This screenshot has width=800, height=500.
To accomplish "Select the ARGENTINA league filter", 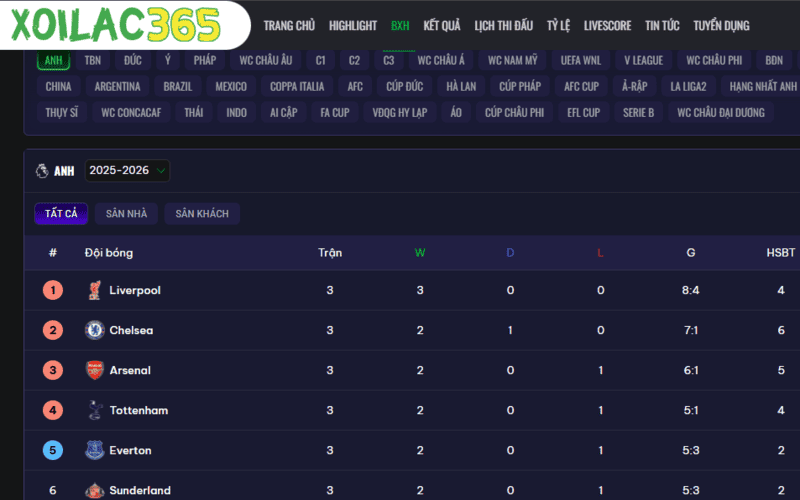I will 117,86.
